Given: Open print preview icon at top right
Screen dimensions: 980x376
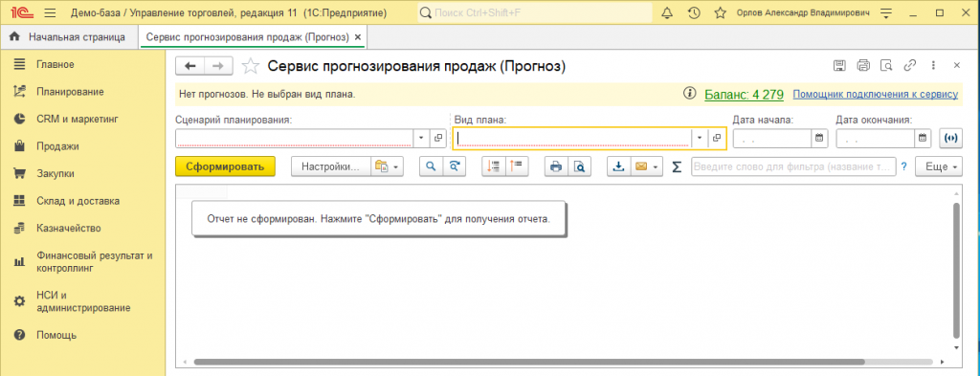Looking at the screenshot, I should click(885, 65).
